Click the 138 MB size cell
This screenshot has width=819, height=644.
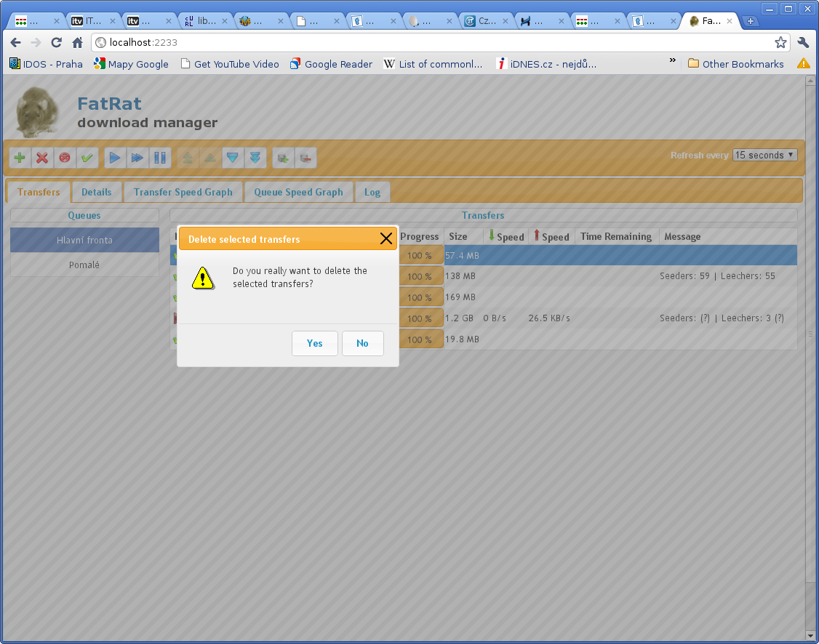click(460, 276)
